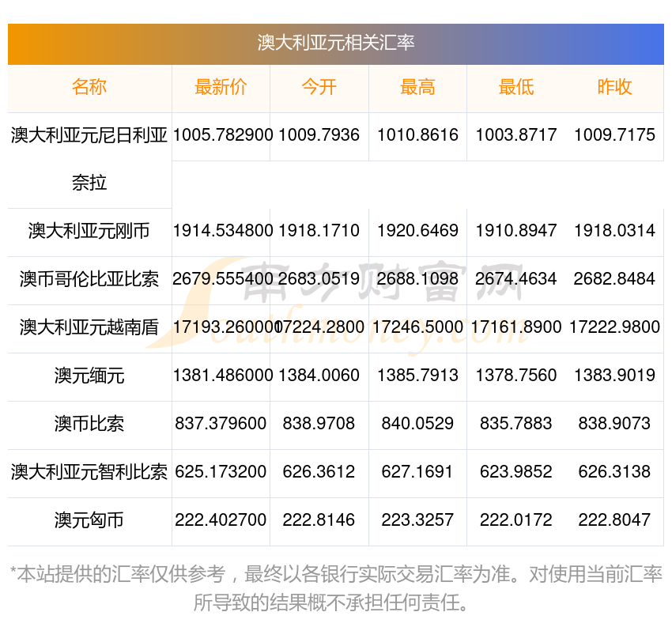672x627 pixels.
Task: Click row name 澳币哥伦比亚比索
Action: [x=89, y=279]
